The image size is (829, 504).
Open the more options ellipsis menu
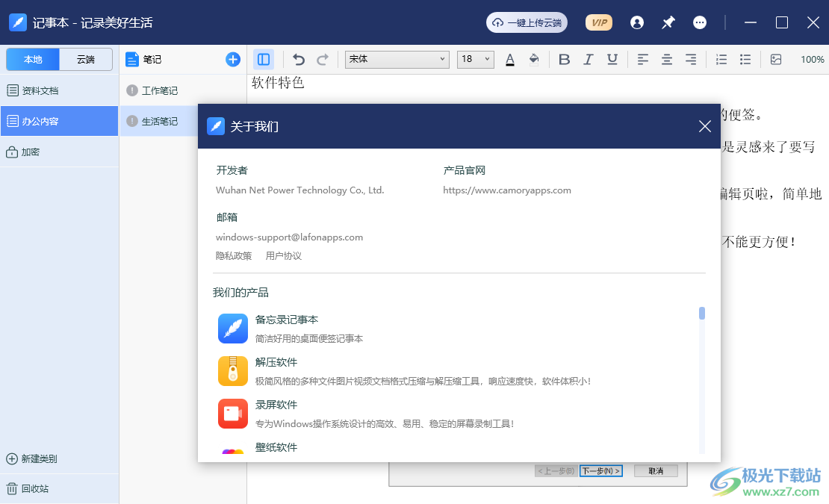coord(700,22)
